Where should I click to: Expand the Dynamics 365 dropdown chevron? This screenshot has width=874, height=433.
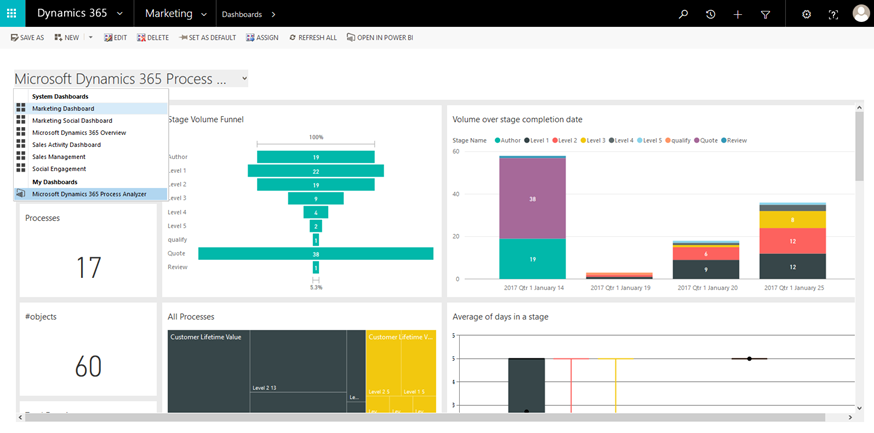click(x=119, y=14)
